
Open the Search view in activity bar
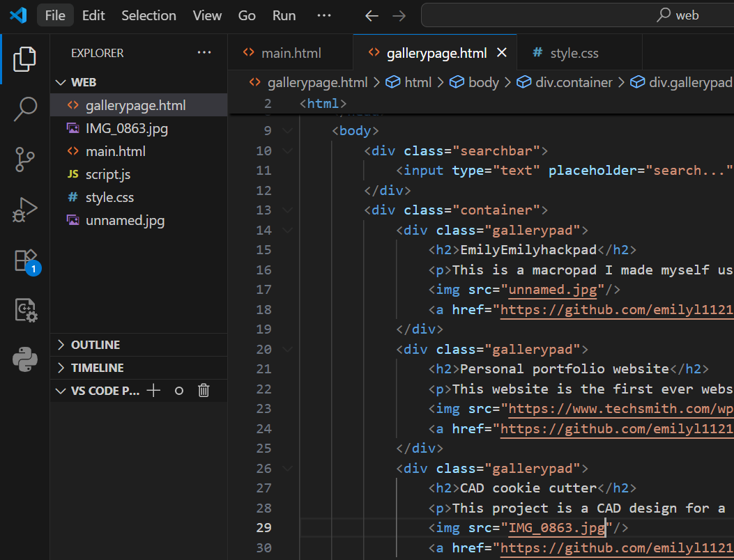pos(25,109)
